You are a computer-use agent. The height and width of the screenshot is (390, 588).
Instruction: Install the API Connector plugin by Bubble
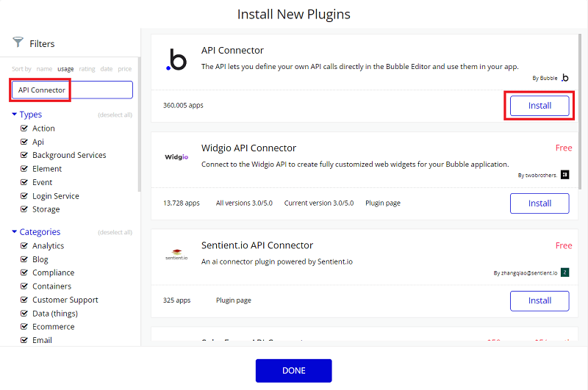point(539,106)
